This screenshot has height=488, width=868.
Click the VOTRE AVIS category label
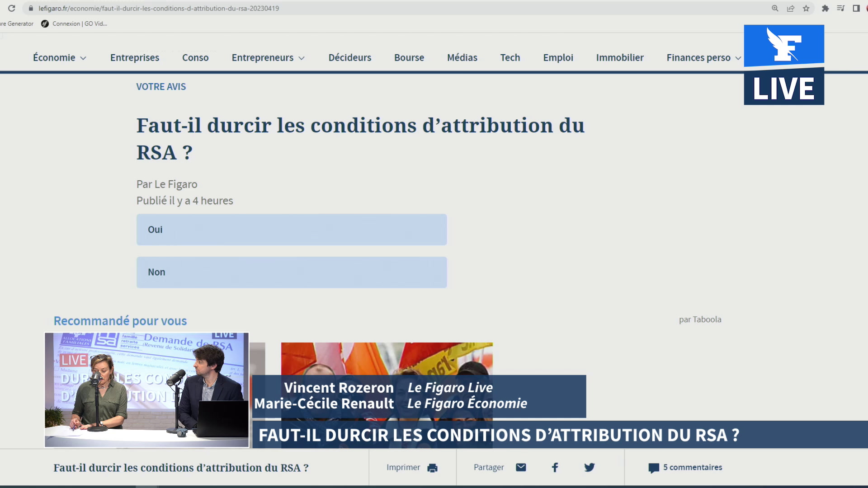161,86
